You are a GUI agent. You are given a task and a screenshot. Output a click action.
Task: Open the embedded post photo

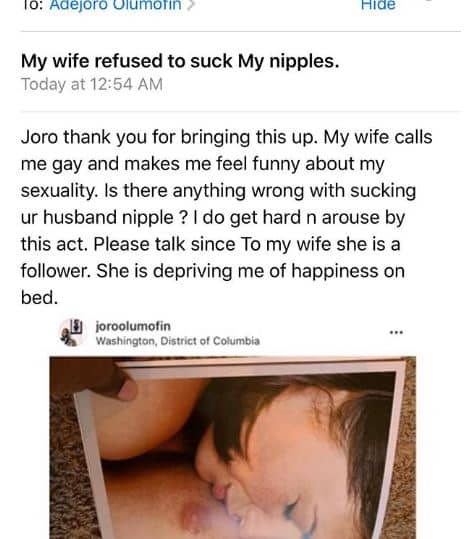click(x=232, y=448)
